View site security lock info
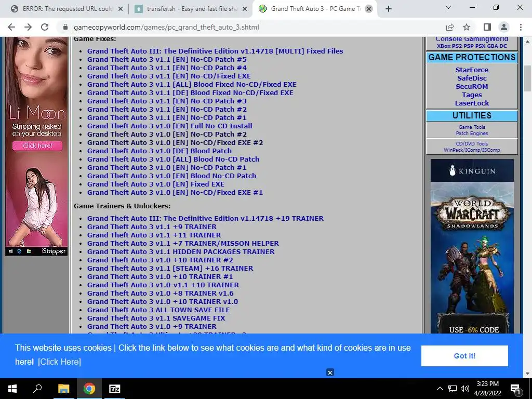This screenshot has width=532, height=399. 65,27
